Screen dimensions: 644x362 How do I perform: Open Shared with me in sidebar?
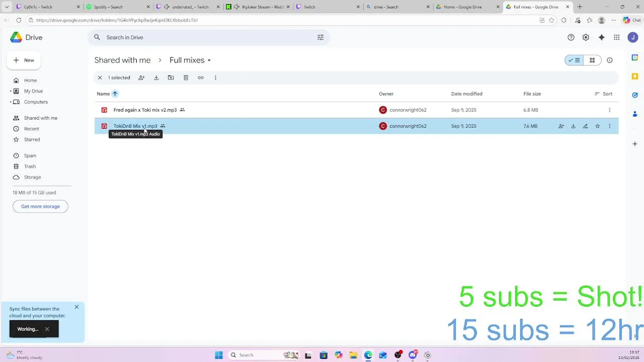[x=40, y=118]
